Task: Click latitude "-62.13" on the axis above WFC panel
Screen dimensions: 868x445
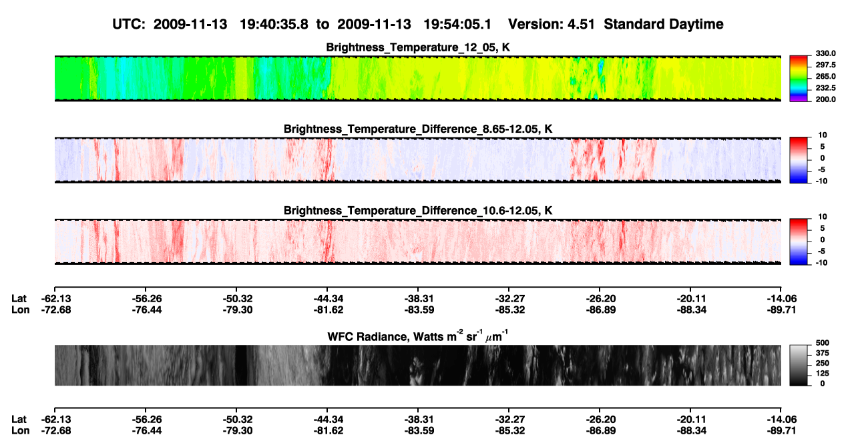Action: (x=55, y=298)
